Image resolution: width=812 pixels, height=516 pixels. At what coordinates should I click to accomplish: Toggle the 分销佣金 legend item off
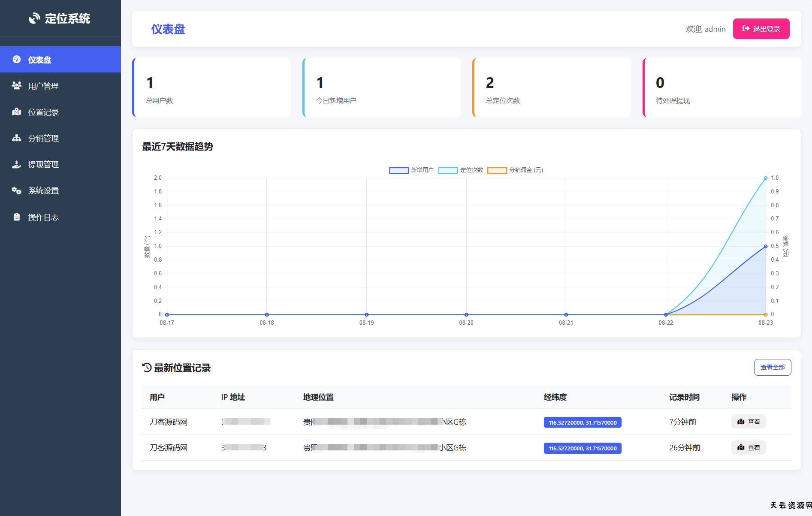(526, 170)
